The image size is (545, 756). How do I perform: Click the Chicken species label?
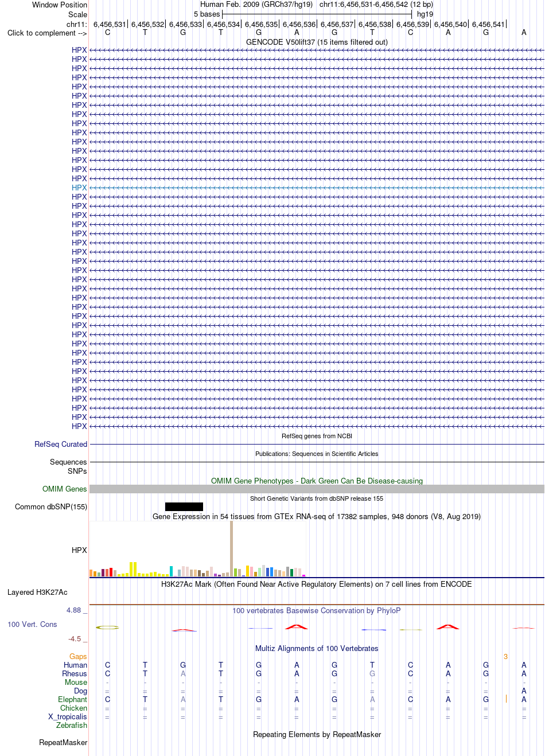point(73,708)
